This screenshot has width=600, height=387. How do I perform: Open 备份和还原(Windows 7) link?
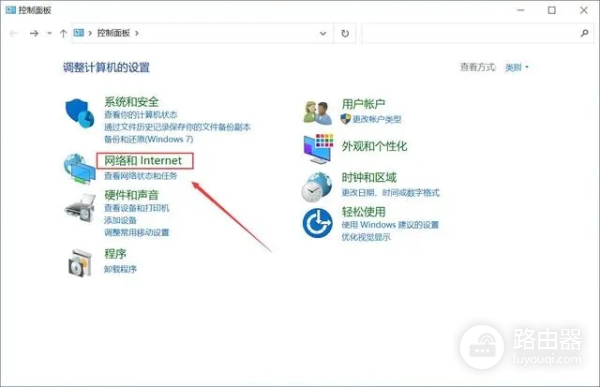(x=148, y=139)
